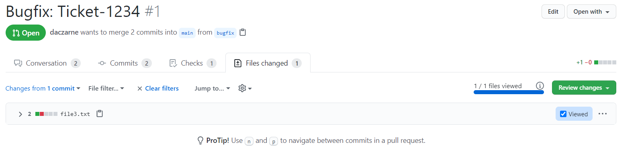Uncheck the Viewed checkbox for file3.txt
The image size is (644, 163).
tap(563, 114)
